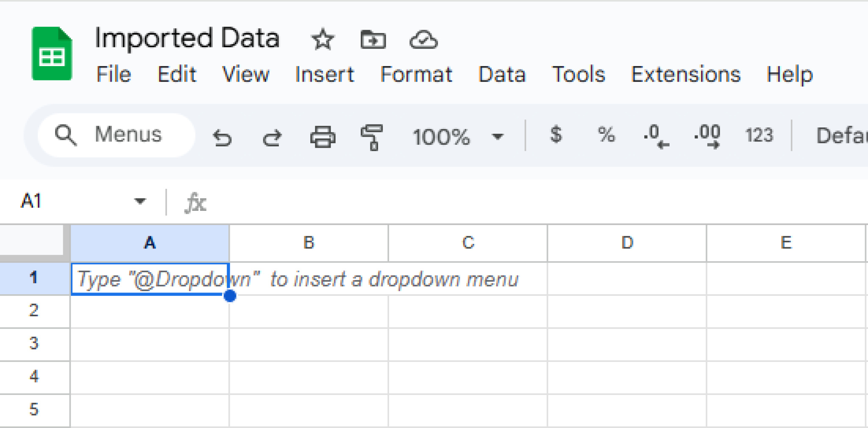
Task: Open the Insert menu
Action: [324, 75]
